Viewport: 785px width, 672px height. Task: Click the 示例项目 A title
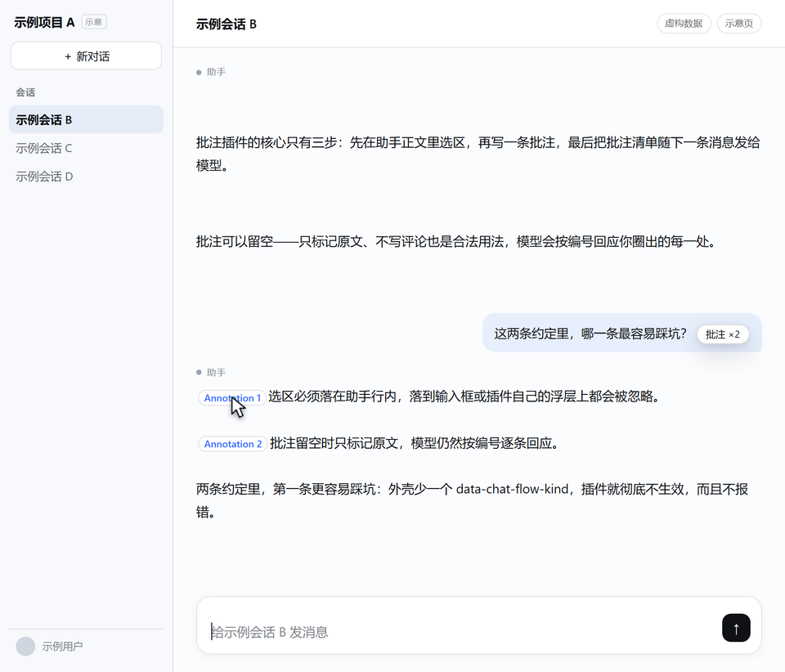[x=44, y=23]
